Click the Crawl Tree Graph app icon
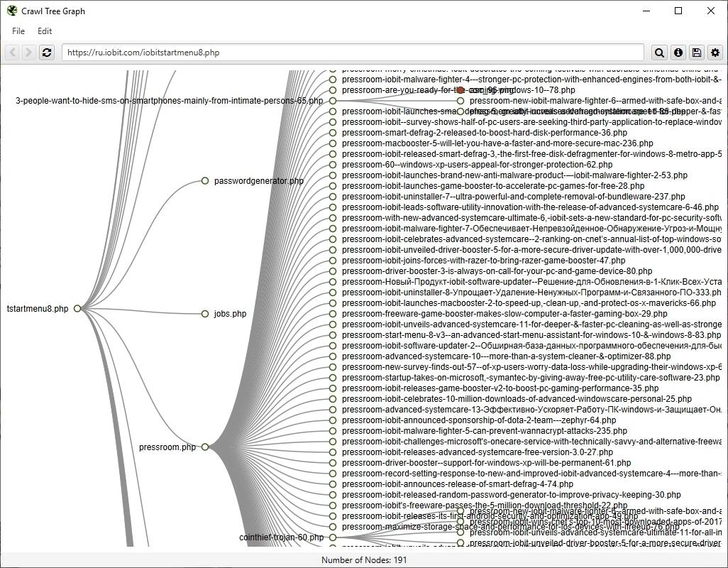Viewport: 728px width, 568px height. click(x=12, y=11)
